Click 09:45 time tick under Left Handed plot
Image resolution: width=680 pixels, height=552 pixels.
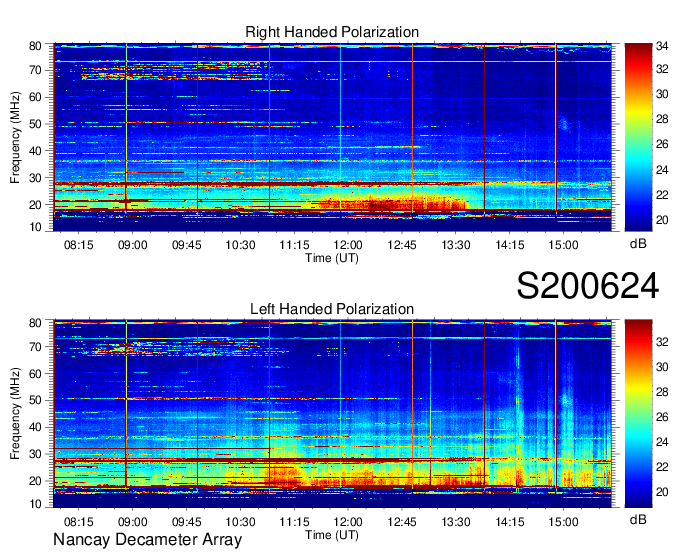[186, 522]
